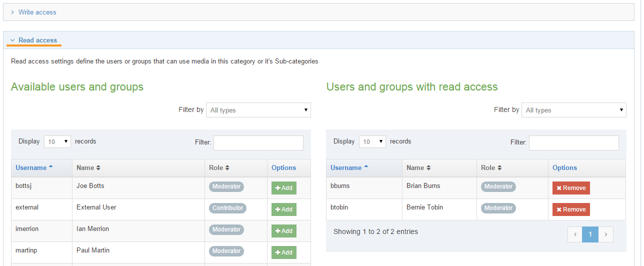Go to previous page of read access
Image resolution: width=644 pixels, height=266 pixels.
(575, 234)
